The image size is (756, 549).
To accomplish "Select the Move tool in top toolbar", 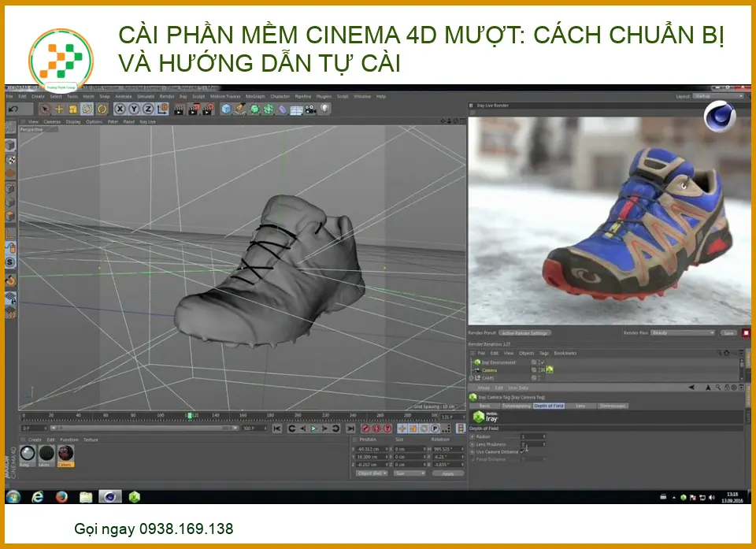I will [59, 109].
